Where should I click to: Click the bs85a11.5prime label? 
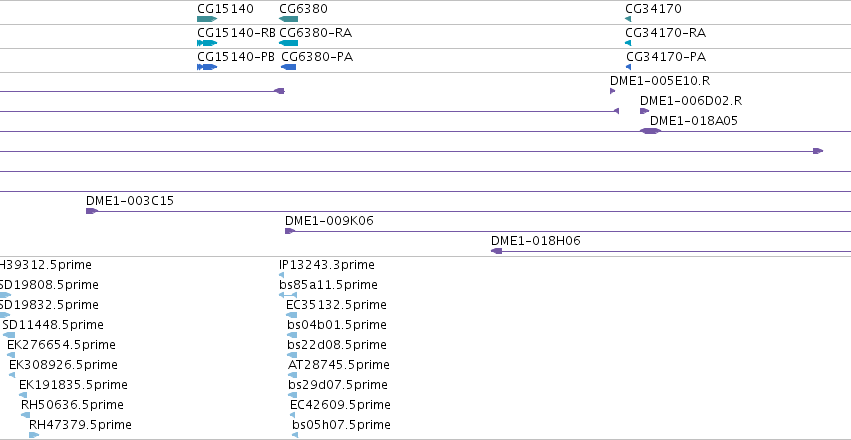pyautogui.click(x=328, y=284)
